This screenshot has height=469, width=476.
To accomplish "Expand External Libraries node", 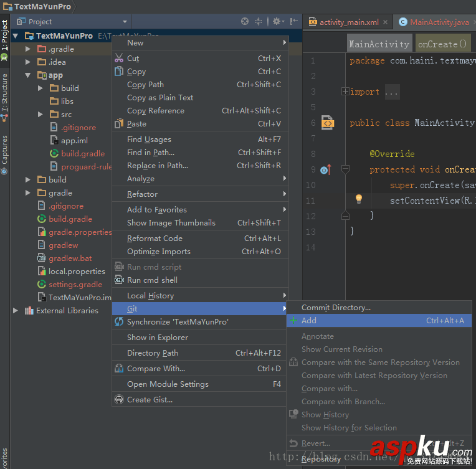I will (x=15, y=310).
